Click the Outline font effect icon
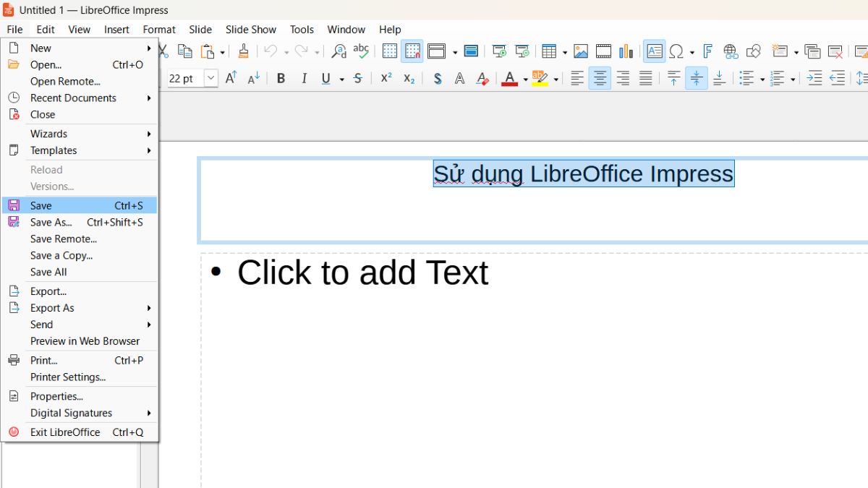The width and height of the screenshot is (868, 488). [x=460, y=78]
